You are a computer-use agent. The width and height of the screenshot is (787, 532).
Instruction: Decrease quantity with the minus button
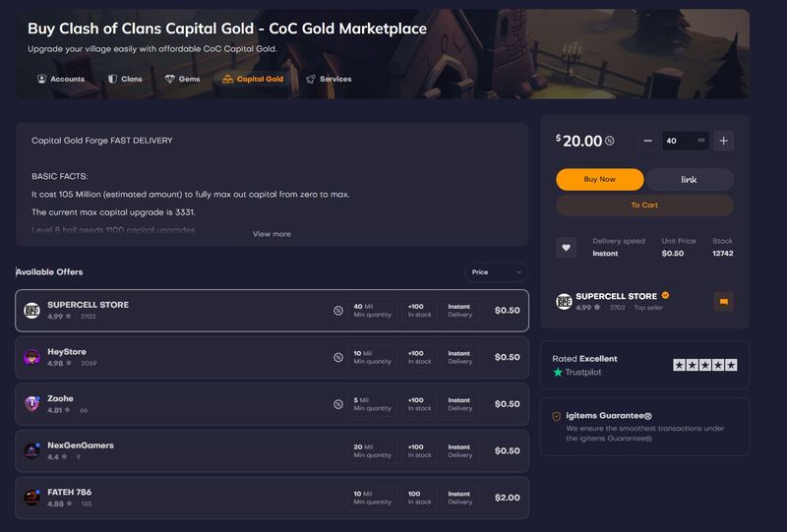point(648,141)
